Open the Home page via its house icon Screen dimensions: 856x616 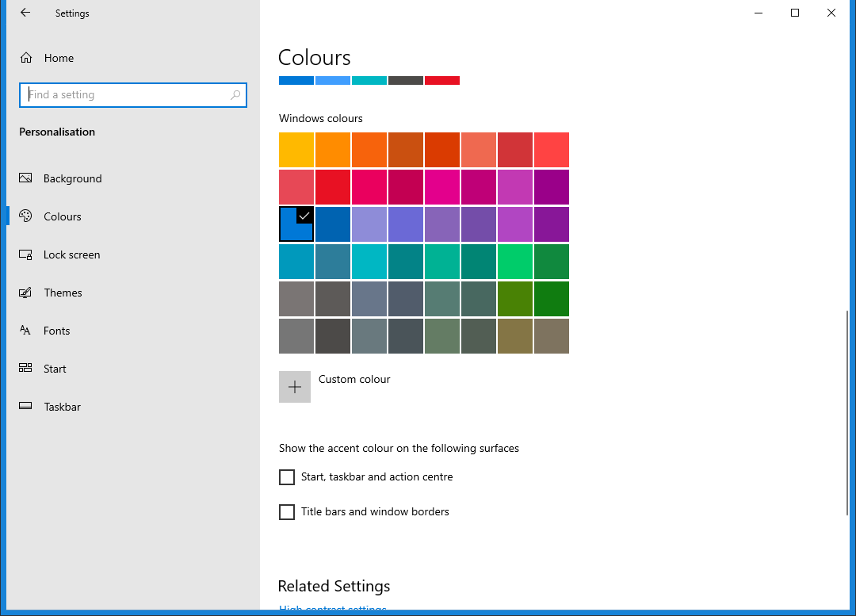pyautogui.click(x=26, y=58)
